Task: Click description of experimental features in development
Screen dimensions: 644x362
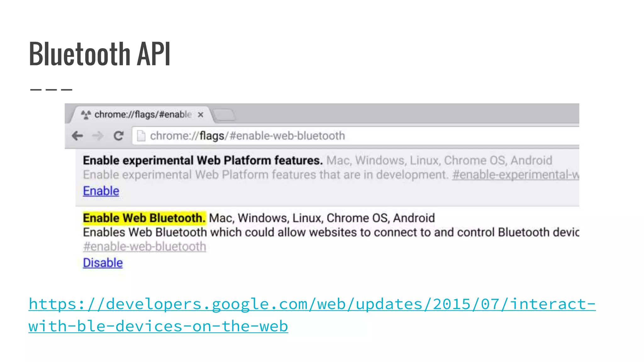Action: 265,175
